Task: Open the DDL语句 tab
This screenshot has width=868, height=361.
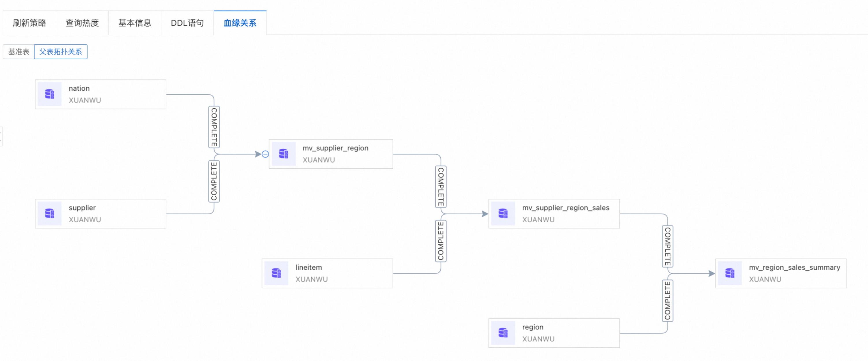Action: click(x=187, y=23)
